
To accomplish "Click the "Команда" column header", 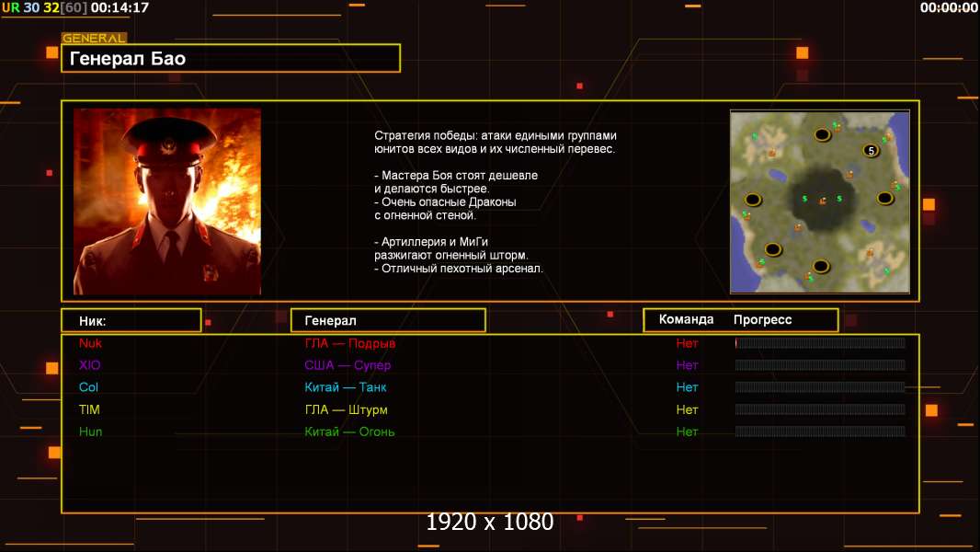I will [x=686, y=319].
